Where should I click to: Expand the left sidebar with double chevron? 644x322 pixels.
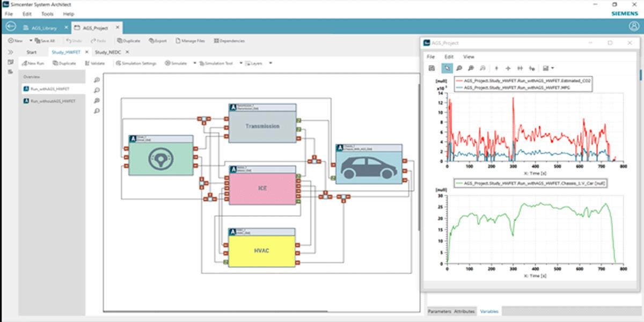(x=11, y=52)
